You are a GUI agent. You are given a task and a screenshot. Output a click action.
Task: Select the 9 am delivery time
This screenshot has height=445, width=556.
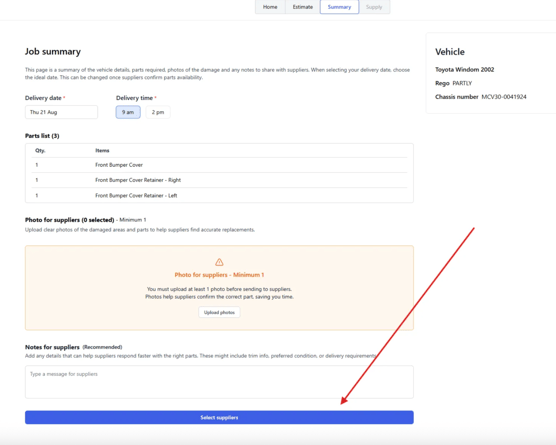(128, 112)
